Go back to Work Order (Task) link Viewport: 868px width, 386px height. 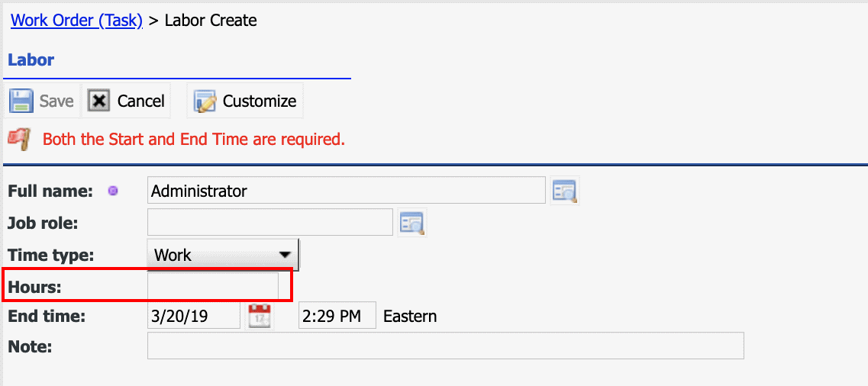coord(77,21)
